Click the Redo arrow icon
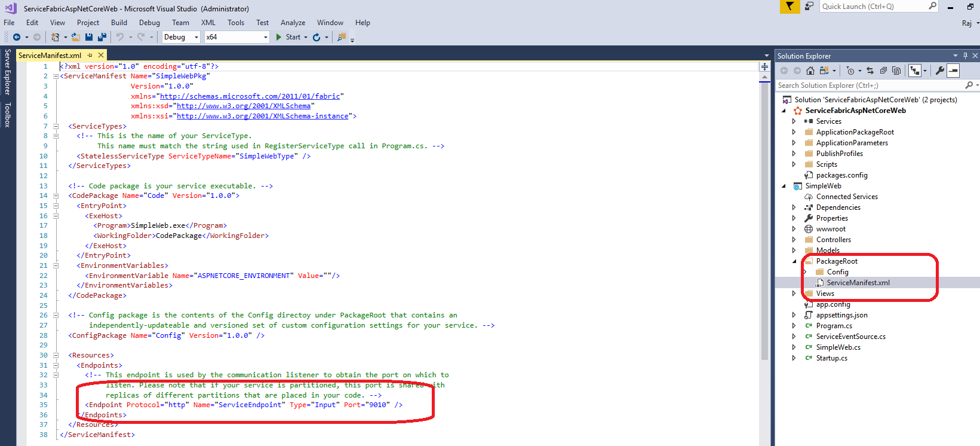 [141, 37]
